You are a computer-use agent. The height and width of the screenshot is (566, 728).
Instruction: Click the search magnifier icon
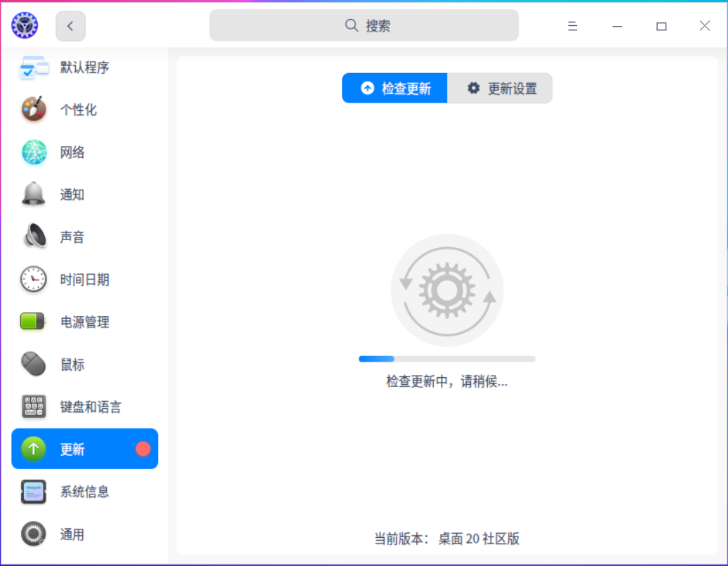(x=352, y=25)
